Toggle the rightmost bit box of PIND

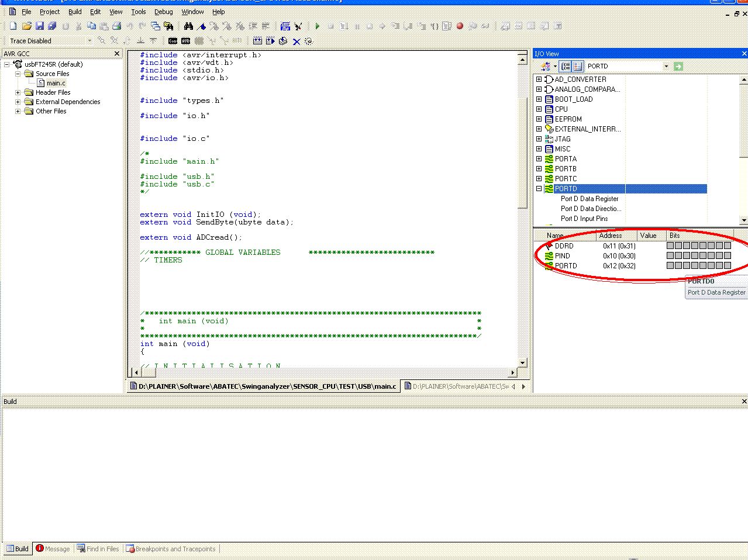[728, 256]
